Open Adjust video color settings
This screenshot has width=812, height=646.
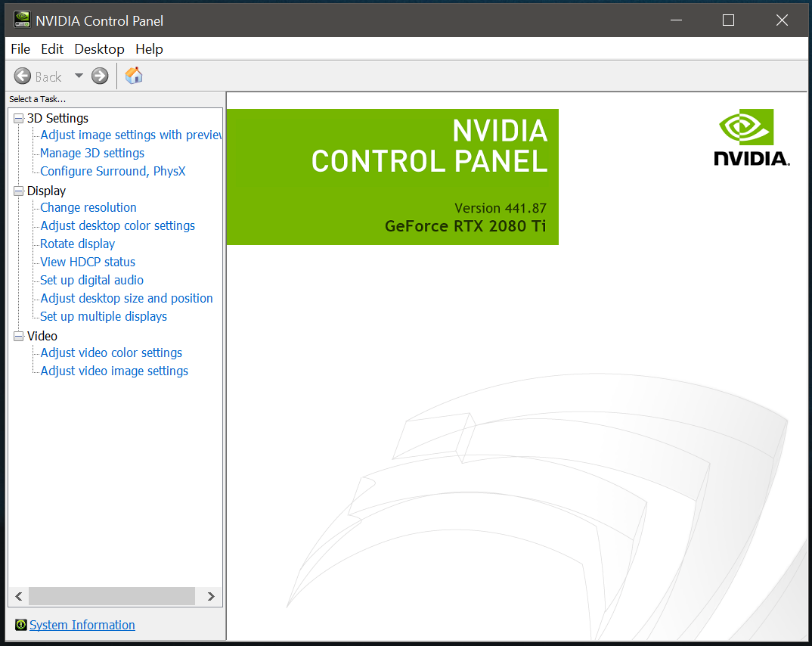(x=111, y=353)
